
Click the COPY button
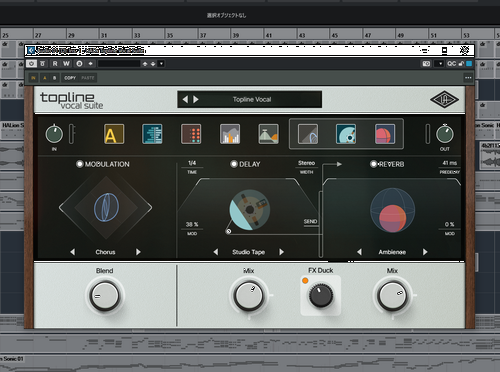[x=70, y=78]
